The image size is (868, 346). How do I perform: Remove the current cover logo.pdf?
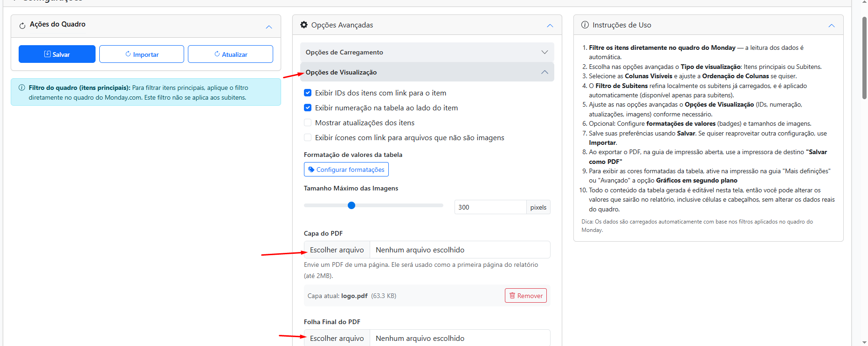pos(525,296)
